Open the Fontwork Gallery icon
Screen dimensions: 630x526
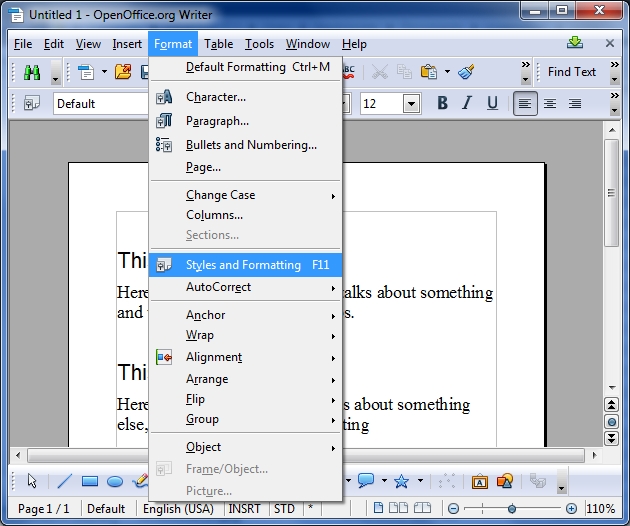(x=480, y=481)
